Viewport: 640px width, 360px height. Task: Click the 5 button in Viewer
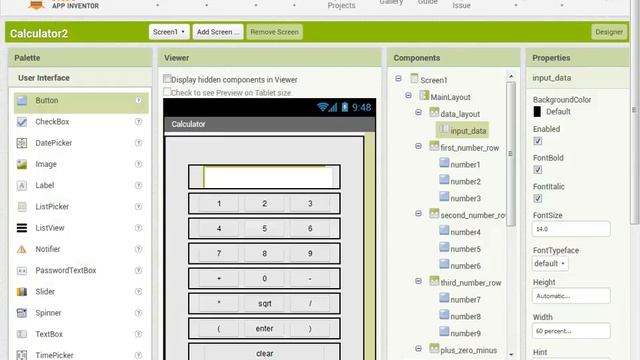click(x=264, y=229)
